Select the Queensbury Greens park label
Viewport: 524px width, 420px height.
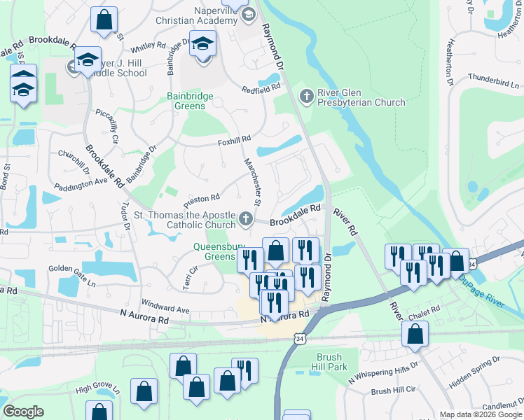(219, 252)
